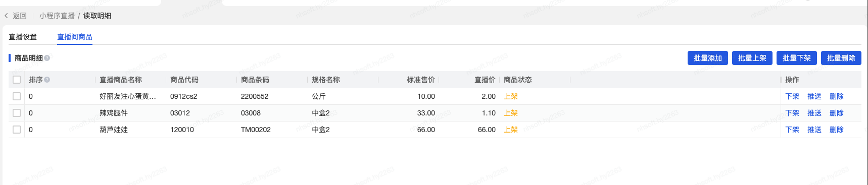The image size is (868, 185).
Task: Open the 直播间商品 tab
Action: tap(75, 37)
